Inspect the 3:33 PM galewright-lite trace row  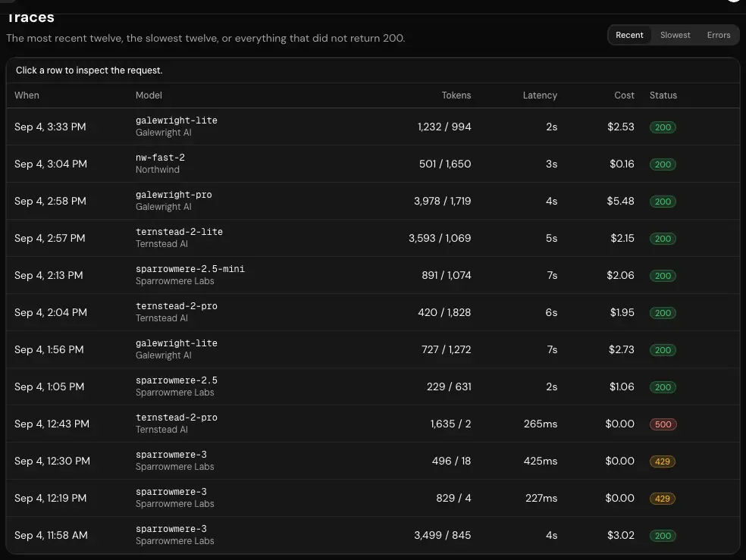(x=373, y=127)
